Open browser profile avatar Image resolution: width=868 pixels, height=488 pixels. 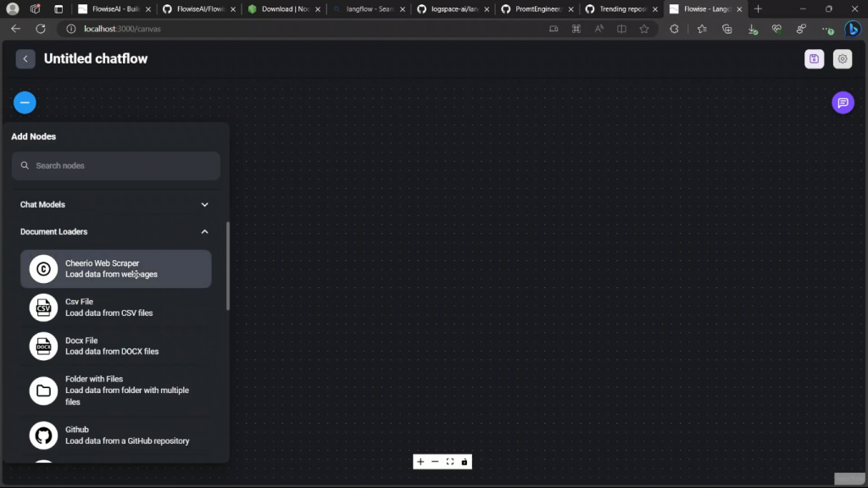12,8
